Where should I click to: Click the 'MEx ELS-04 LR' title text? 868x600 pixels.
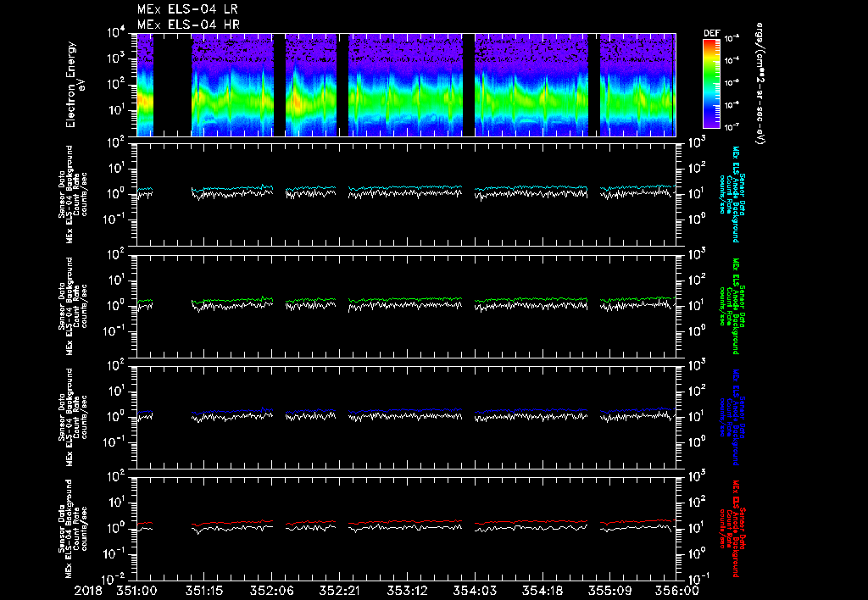pyautogui.click(x=187, y=9)
